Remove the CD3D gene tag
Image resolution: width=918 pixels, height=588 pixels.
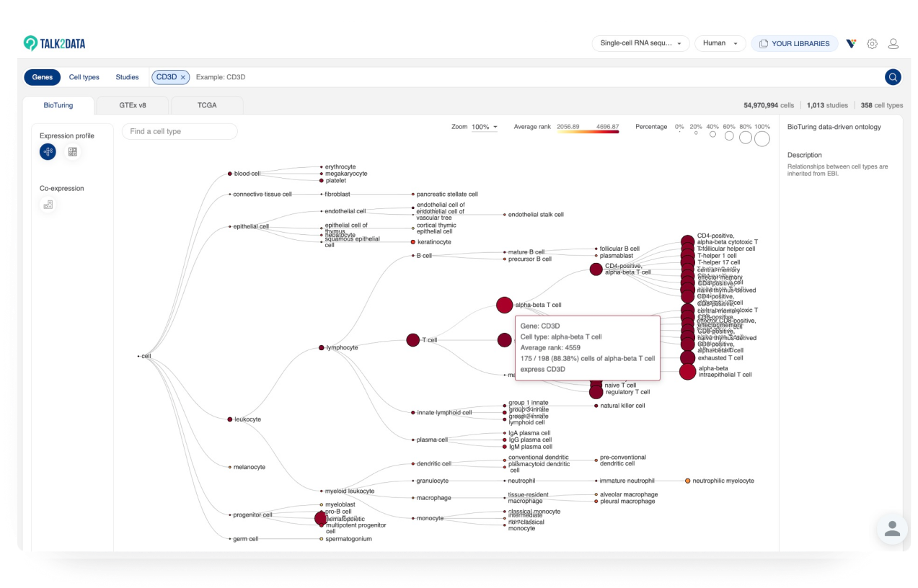coord(183,77)
